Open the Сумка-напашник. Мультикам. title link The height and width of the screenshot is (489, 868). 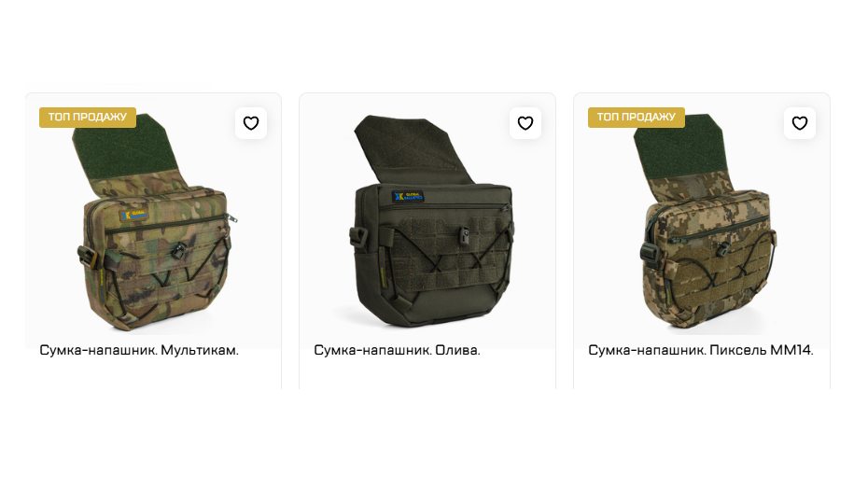coord(139,350)
